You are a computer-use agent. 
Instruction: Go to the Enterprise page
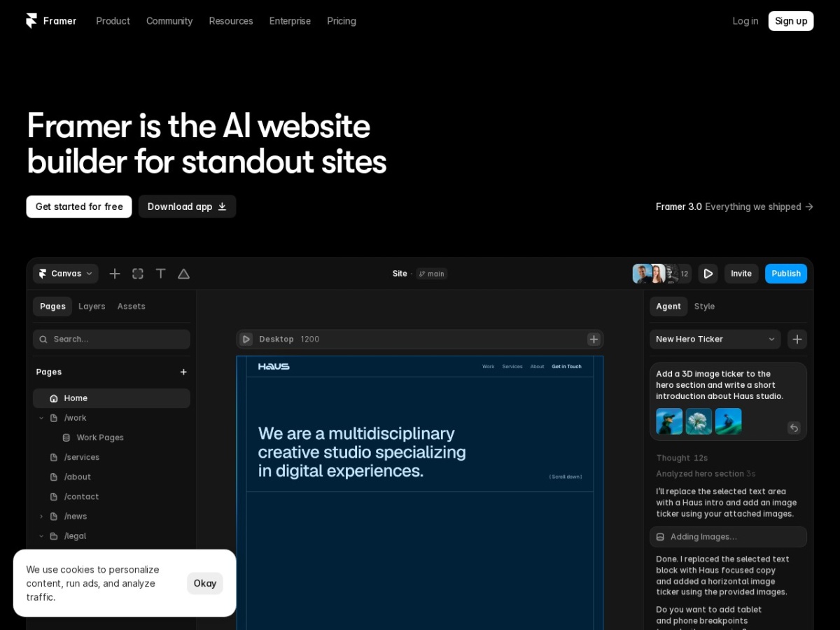(290, 21)
